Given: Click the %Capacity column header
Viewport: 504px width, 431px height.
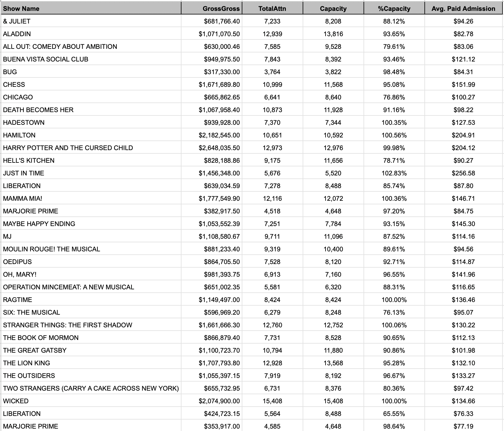Looking at the screenshot, I should coord(394,8).
